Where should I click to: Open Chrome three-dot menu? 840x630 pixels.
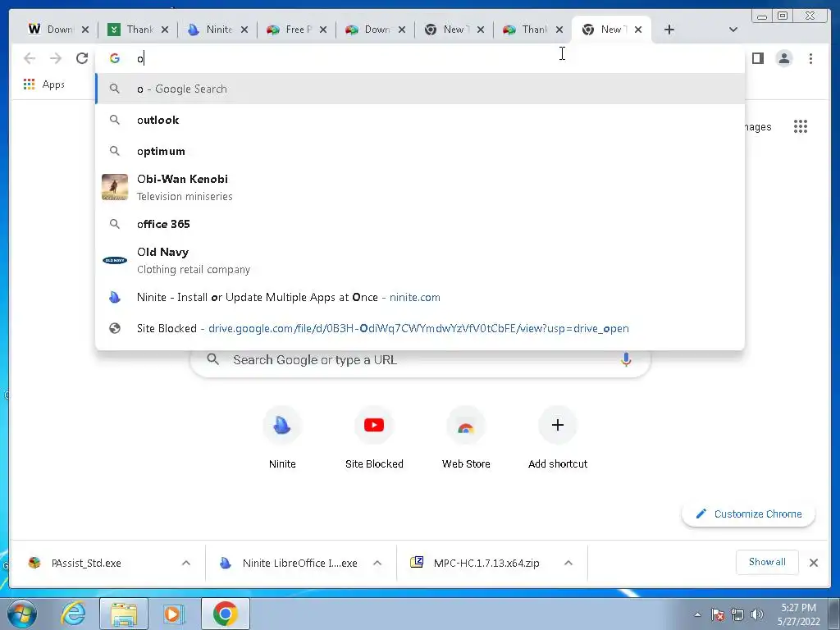pos(810,58)
